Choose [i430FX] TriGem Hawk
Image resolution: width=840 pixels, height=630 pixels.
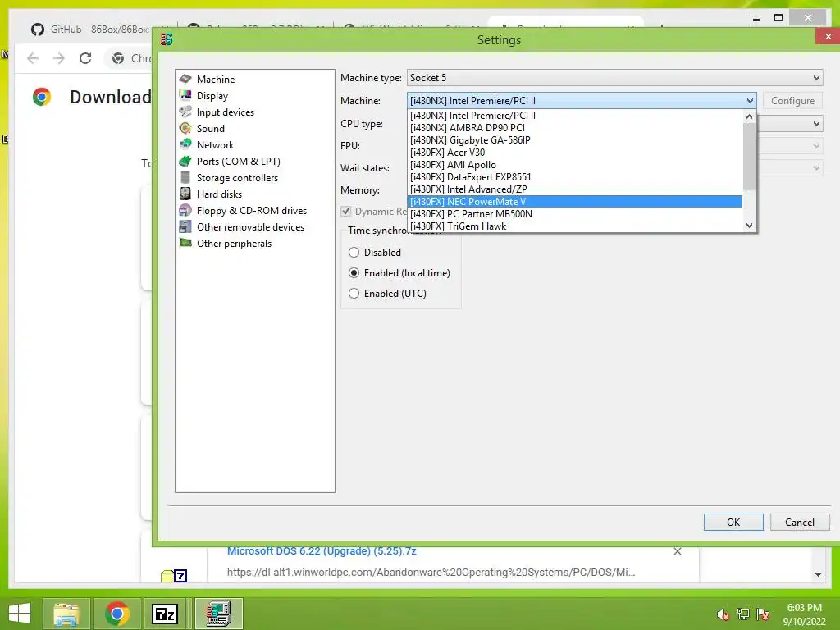tap(575, 226)
